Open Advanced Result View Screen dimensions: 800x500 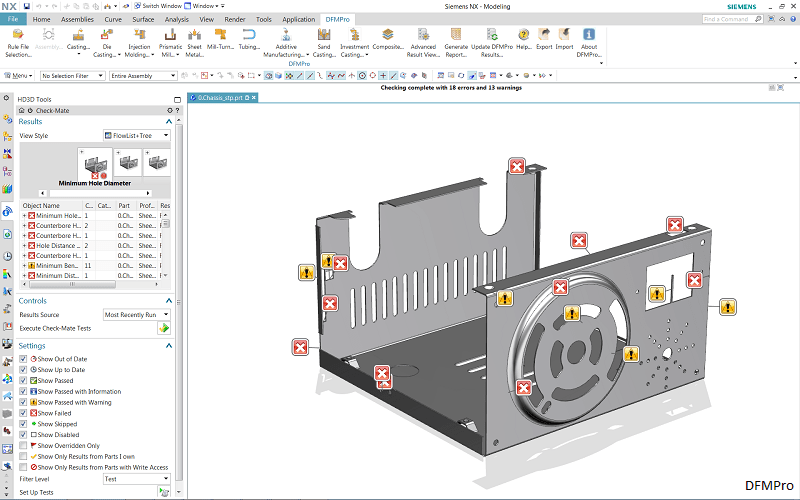[x=423, y=42]
